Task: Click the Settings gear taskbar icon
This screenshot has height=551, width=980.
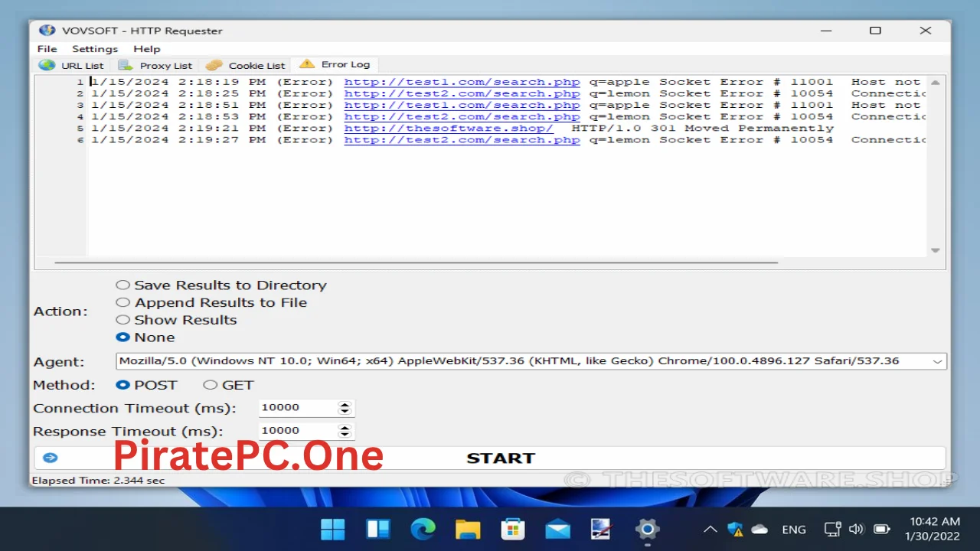Action: (648, 529)
